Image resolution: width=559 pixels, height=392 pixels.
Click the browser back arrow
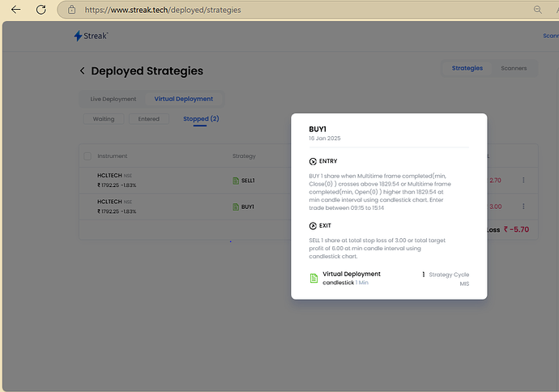(16, 10)
